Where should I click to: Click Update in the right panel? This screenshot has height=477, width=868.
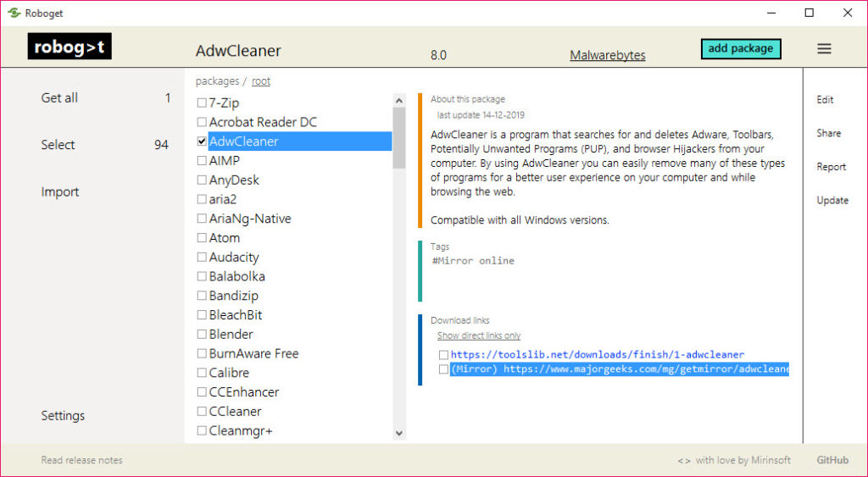pos(832,200)
